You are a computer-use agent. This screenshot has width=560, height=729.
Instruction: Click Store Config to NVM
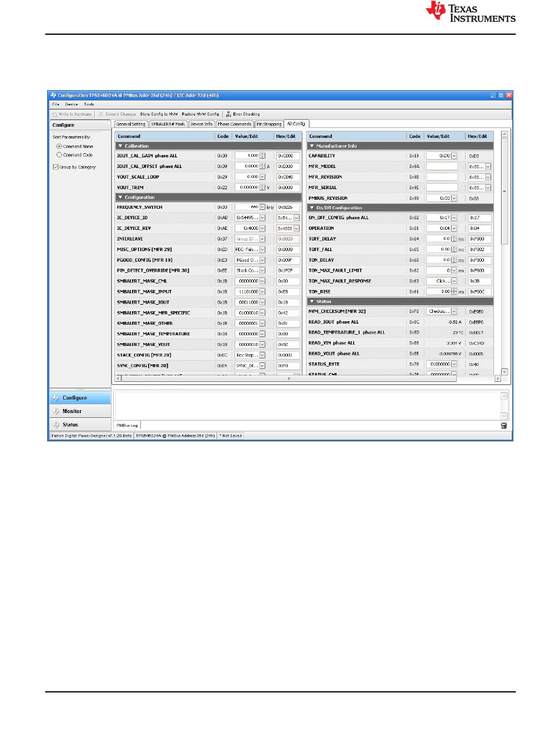(x=159, y=114)
